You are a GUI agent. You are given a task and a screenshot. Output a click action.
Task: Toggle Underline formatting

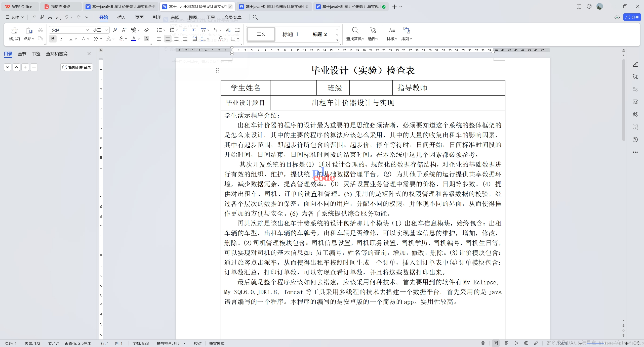point(71,39)
